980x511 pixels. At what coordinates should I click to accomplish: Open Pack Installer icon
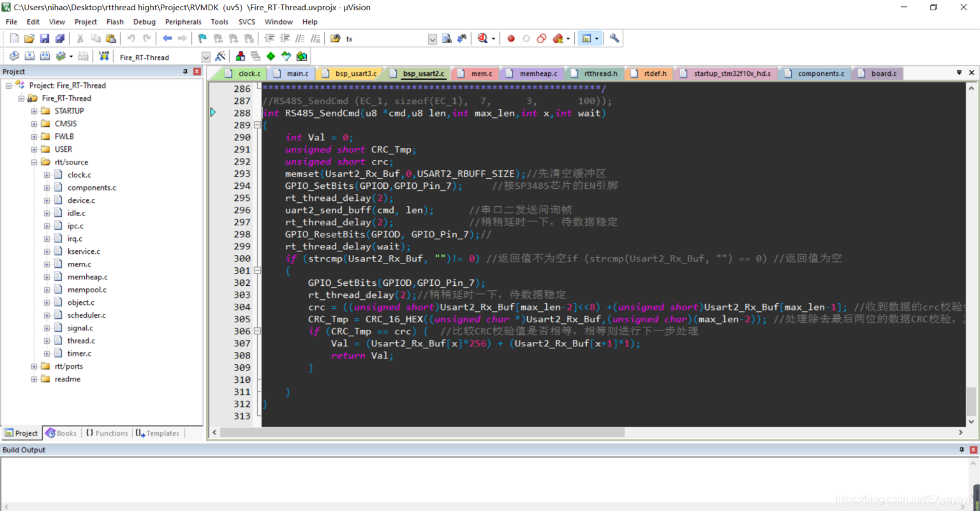(x=302, y=56)
